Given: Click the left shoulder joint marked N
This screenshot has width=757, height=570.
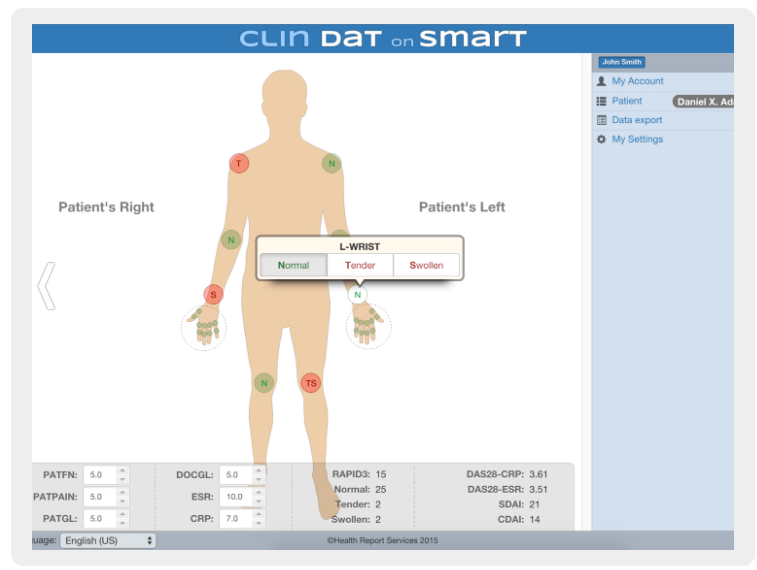Looking at the screenshot, I should click(x=332, y=163).
